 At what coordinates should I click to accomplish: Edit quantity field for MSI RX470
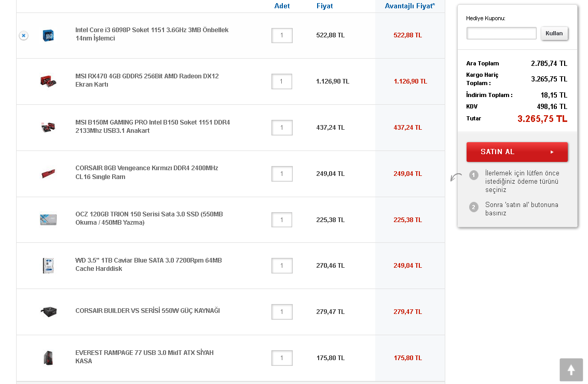[x=282, y=81]
